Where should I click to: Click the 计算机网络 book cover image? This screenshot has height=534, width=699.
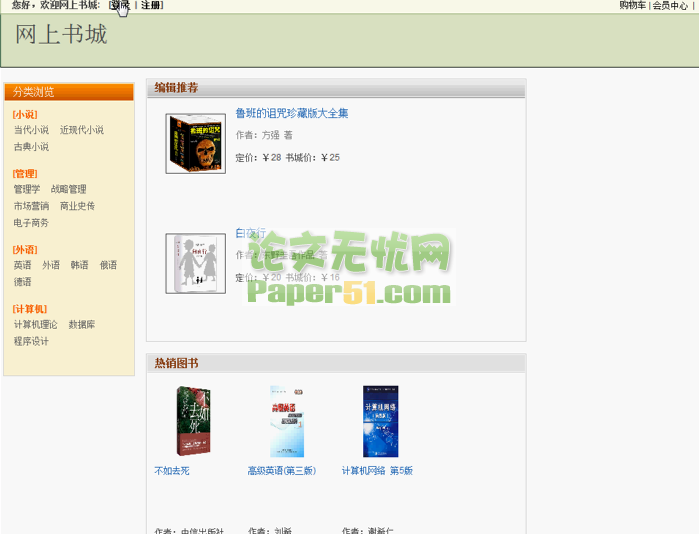click(381, 421)
